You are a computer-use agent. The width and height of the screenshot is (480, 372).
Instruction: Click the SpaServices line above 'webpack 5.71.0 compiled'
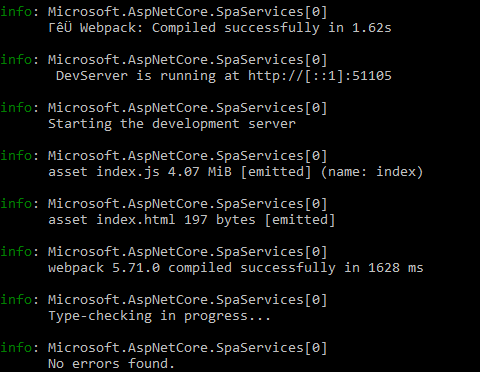[x=188, y=252]
